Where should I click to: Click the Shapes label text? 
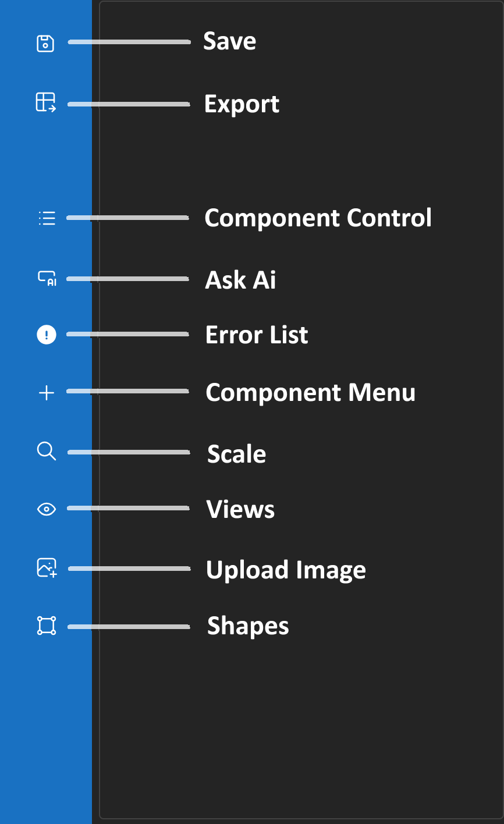[x=247, y=626]
